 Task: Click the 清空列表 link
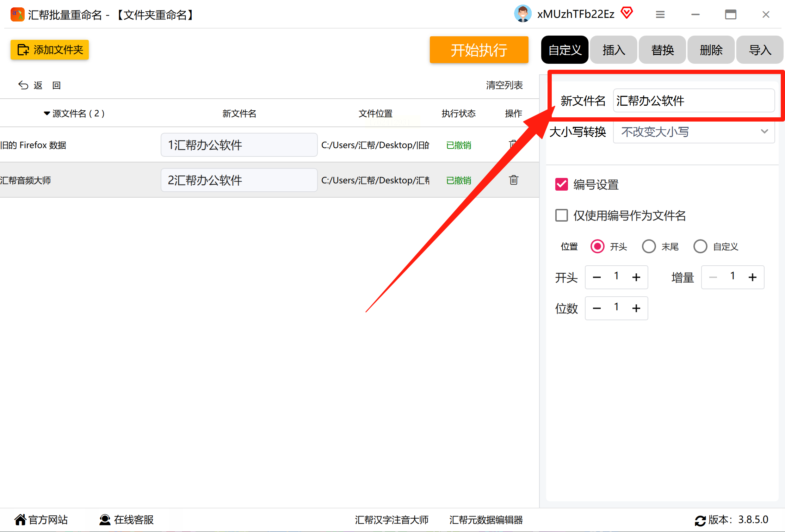coord(504,85)
